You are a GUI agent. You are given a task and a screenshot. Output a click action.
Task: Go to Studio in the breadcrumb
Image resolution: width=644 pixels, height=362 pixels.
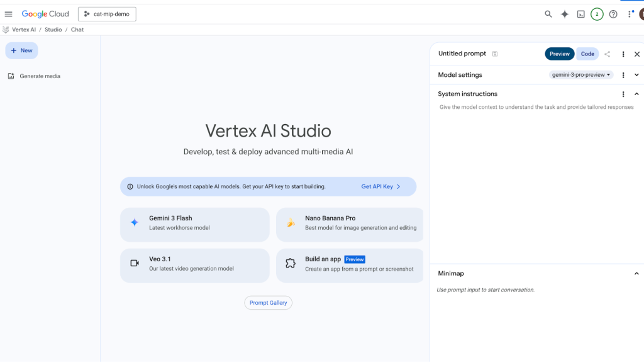[53, 30]
